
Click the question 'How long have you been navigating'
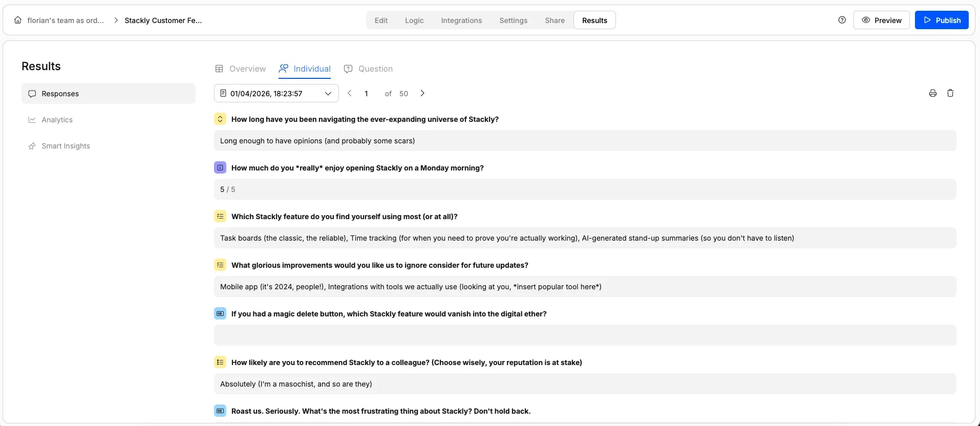click(x=365, y=119)
